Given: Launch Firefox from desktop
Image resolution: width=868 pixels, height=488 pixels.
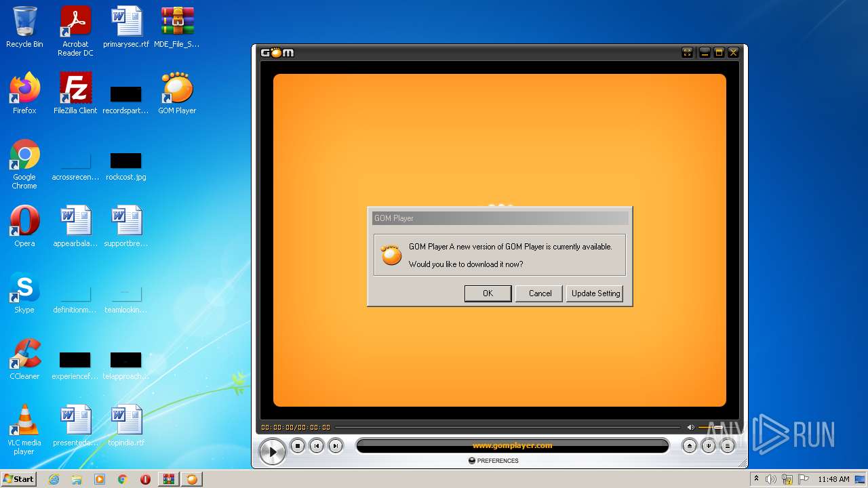Looking at the screenshot, I should (x=24, y=94).
